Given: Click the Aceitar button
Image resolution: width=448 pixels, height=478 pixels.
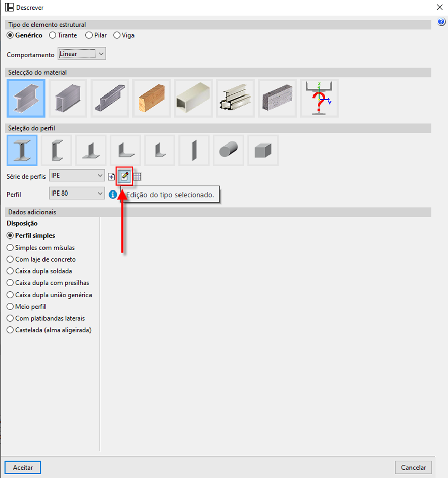Looking at the screenshot, I should pos(23,467).
